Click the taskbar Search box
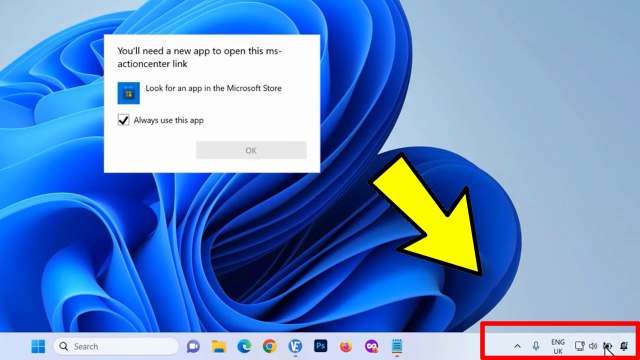 116,347
